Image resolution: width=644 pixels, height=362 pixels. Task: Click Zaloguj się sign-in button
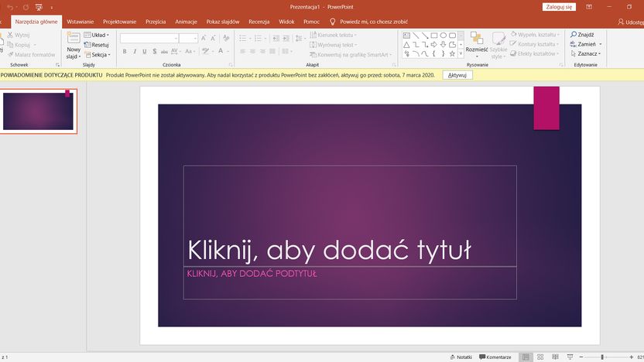pyautogui.click(x=559, y=7)
